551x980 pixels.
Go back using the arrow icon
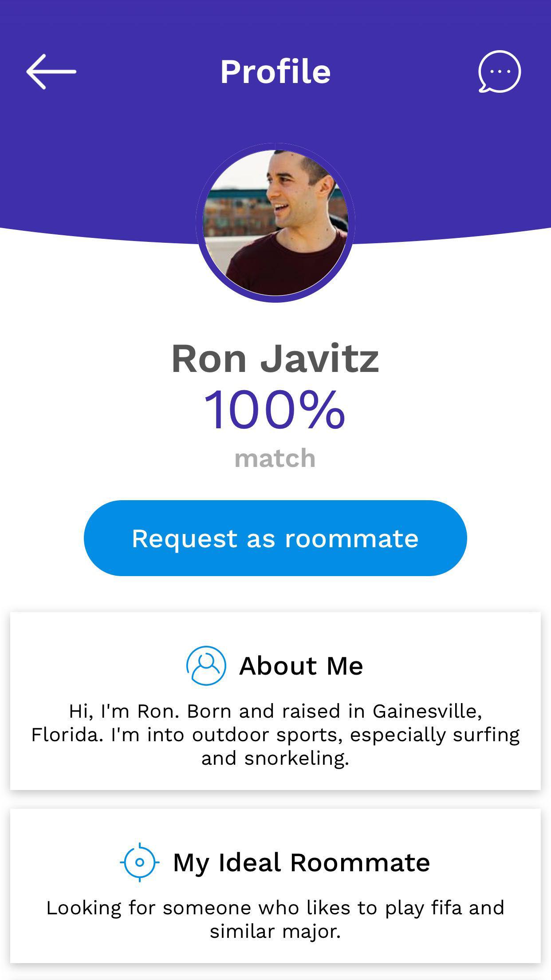[x=51, y=71]
